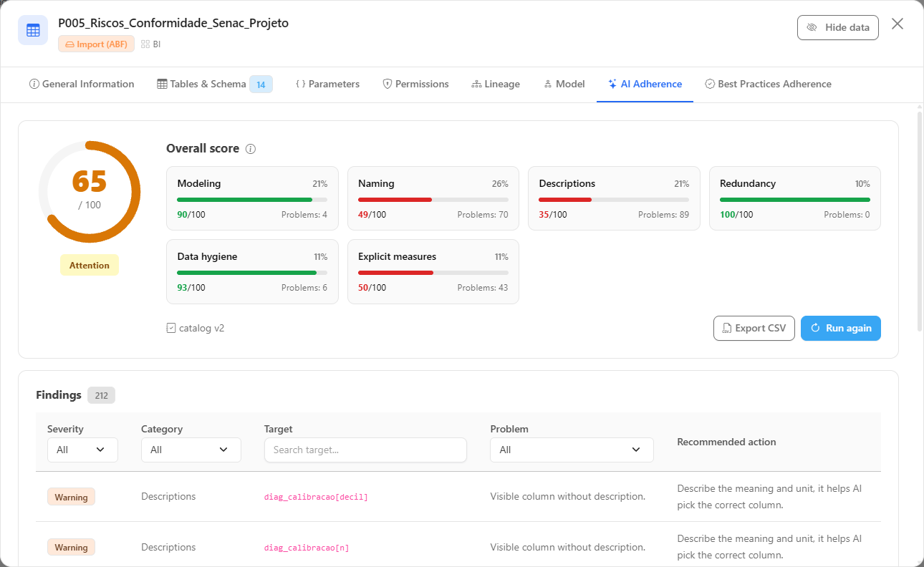This screenshot has height=567, width=924.
Task: Open the Problem filter dropdown
Action: [x=572, y=450]
